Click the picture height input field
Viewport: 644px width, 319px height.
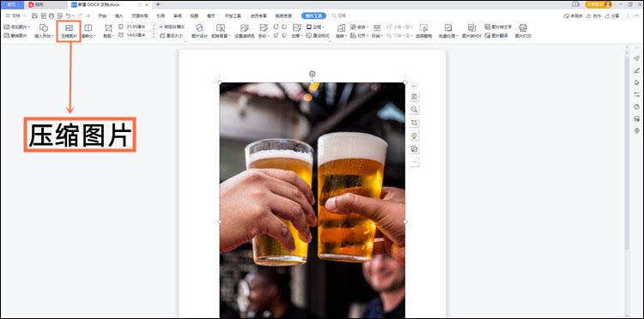point(139,35)
